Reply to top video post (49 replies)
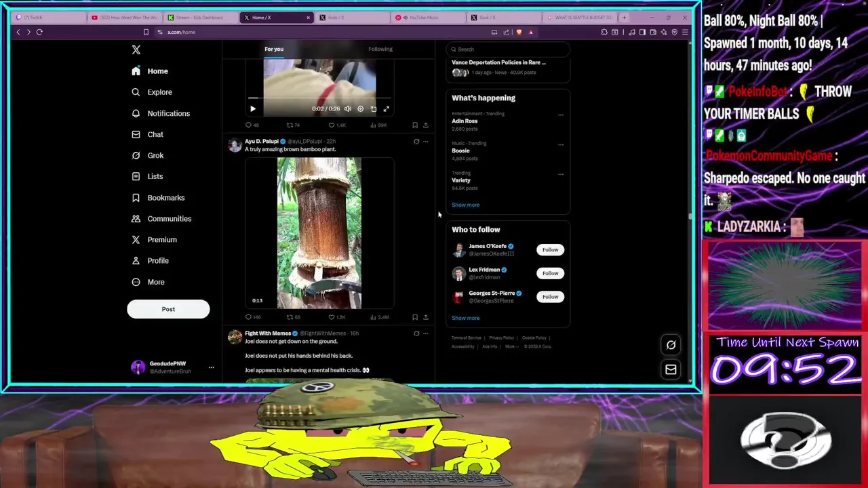The image size is (868, 488). coord(252,125)
